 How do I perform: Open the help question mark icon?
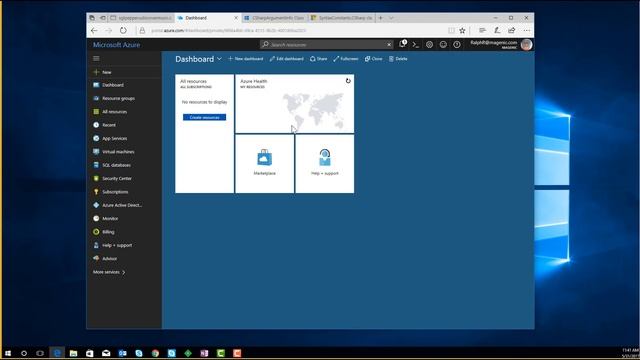pyautogui.click(x=457, y=44)
